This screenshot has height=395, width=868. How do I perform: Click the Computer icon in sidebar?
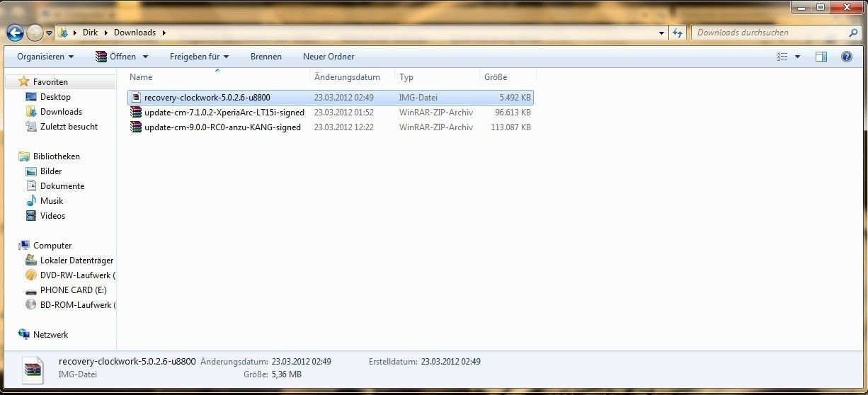pyautogui.click(x=24, y=246)
